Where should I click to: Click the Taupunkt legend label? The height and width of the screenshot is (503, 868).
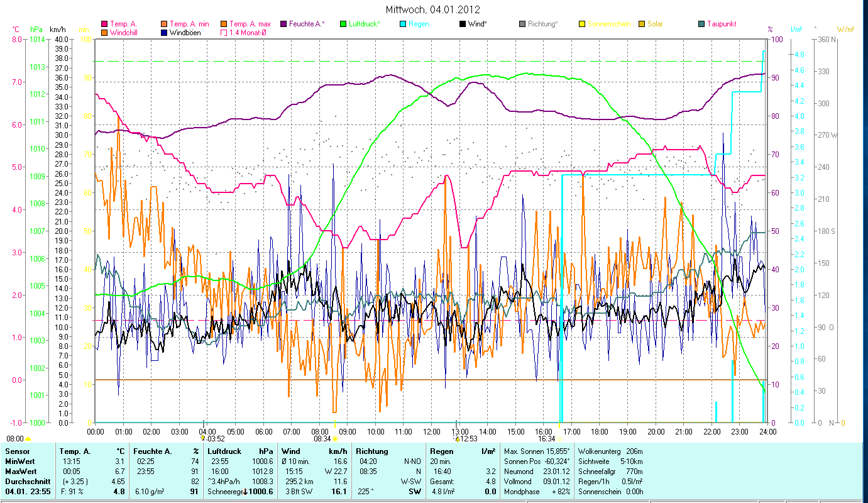[x=721, y=24]
